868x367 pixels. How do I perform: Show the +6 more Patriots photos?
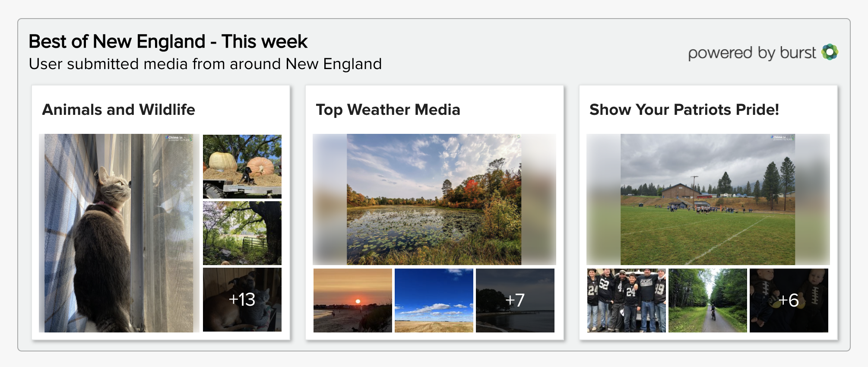tap(789, 301)
